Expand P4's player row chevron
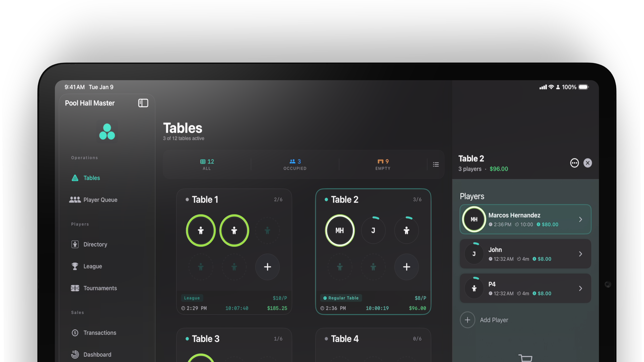The width and height of the screenshot is (644, 362). coord(580,288)
